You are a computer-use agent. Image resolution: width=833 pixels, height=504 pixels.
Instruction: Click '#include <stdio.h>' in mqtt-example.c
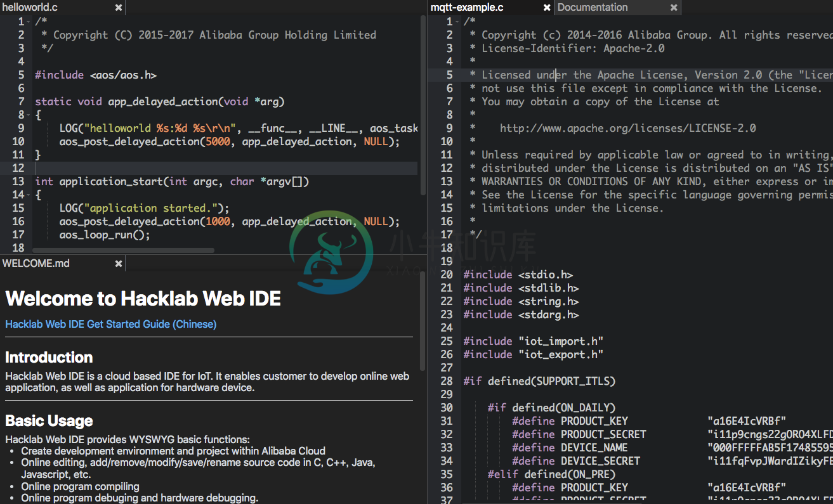518,275
